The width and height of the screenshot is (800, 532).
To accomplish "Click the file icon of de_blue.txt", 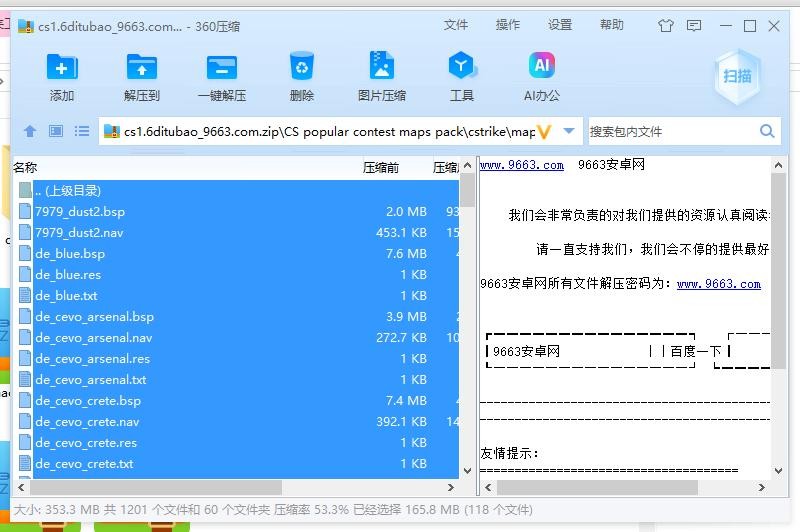I will 25,295.
